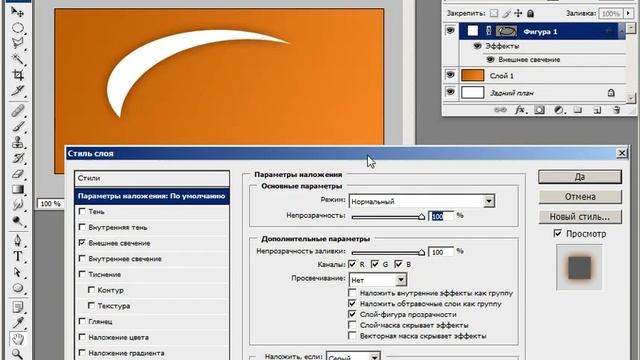Hide the Задний план layer
This screenshot has width=640, height=360.
pos(450,92)
